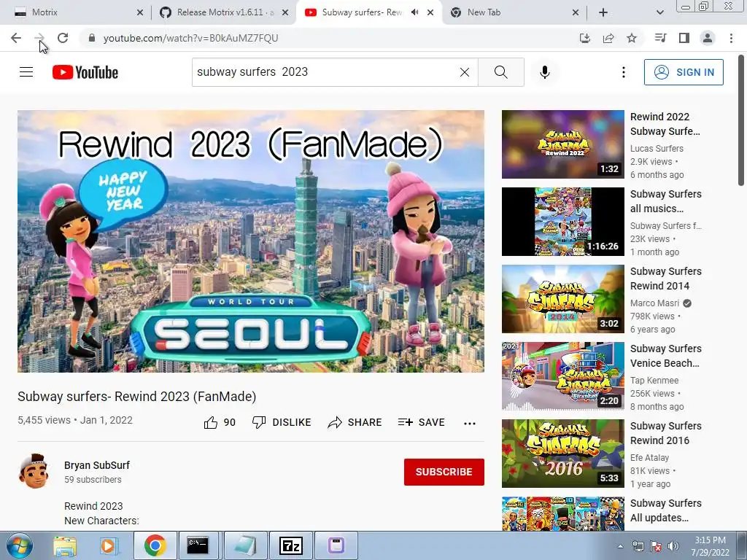The width and height of the screenshot is (747, 560).
Task: Go to the YouTube home logo
Action: click(85, 72)
